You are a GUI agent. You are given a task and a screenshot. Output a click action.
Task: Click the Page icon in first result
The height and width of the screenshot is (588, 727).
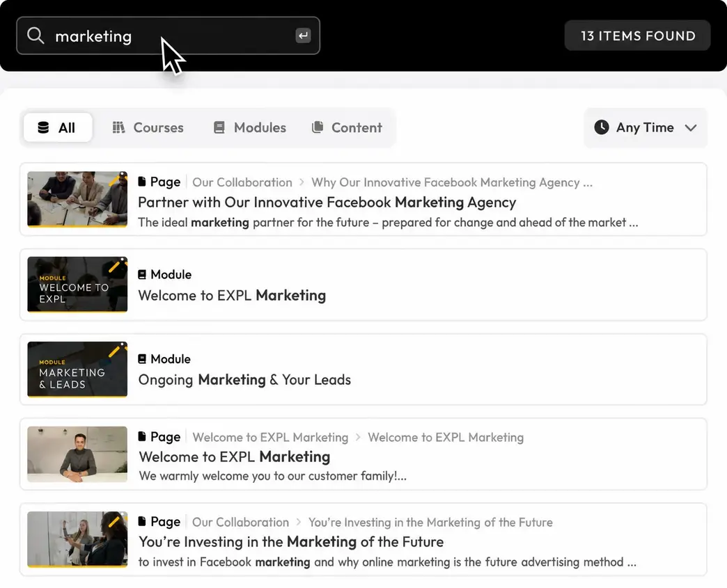[142, 182]
